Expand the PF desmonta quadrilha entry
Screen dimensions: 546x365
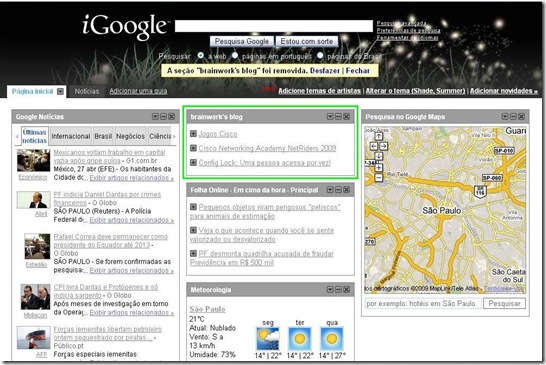[x=193, y=253]
